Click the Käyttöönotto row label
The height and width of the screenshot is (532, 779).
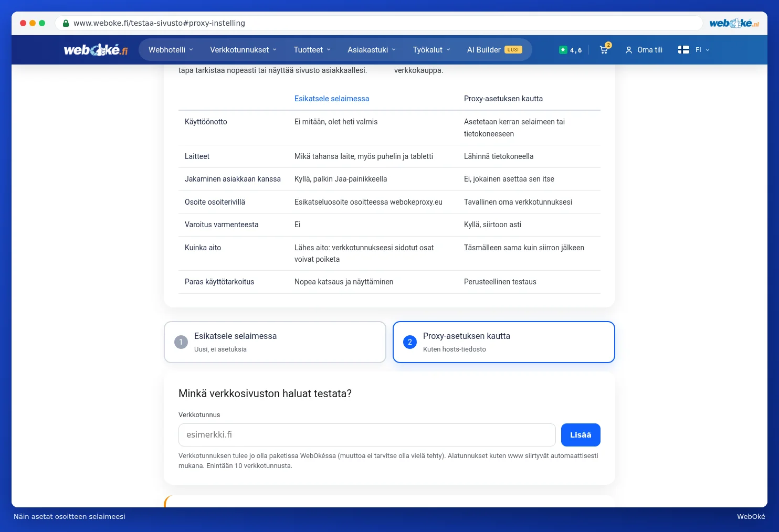(206, 122)
